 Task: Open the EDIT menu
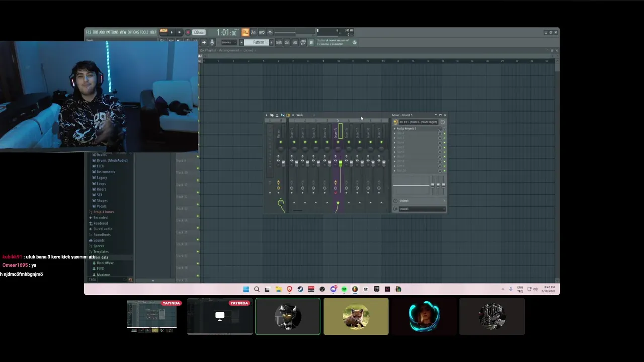click(x=95, y=32)
